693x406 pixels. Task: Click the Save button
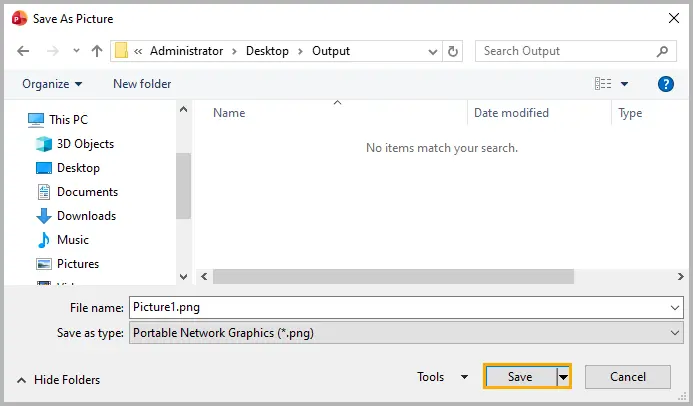(x=521, y=377)
